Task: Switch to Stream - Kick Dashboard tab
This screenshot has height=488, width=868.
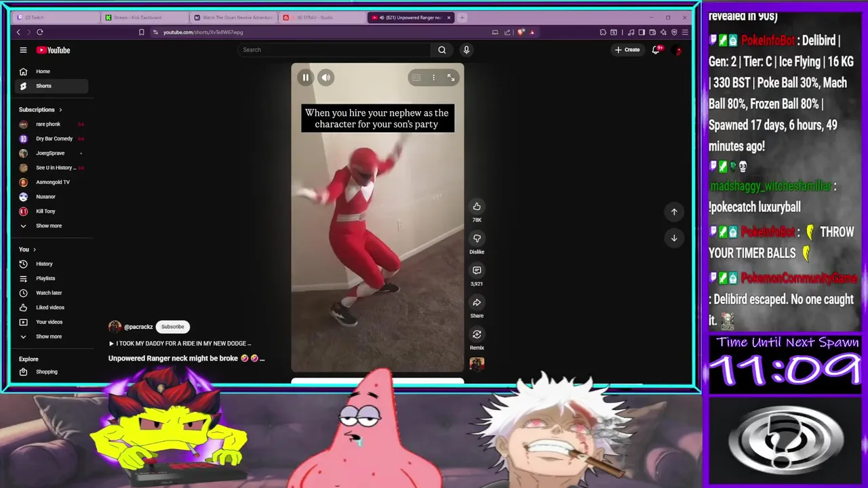Action: coord(146,18)
